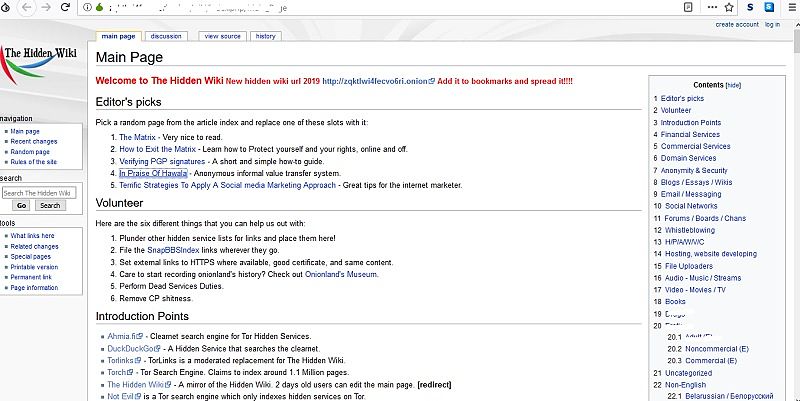Hide the Contents table via hide link

point(734,85)
